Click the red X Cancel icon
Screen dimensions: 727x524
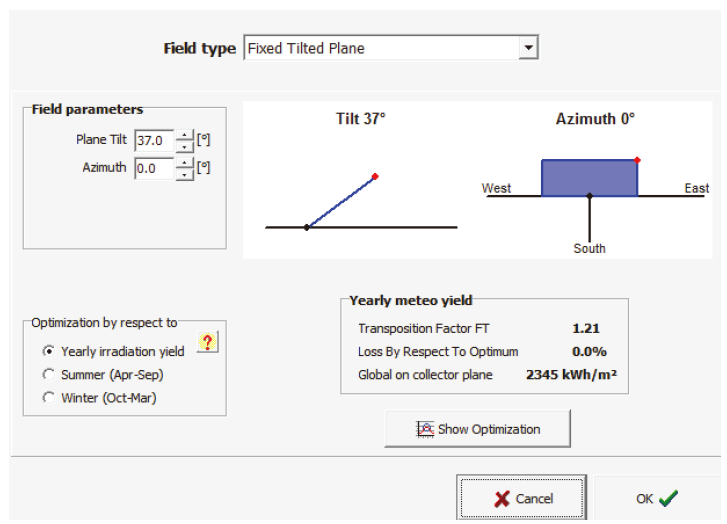coord(502,499)
